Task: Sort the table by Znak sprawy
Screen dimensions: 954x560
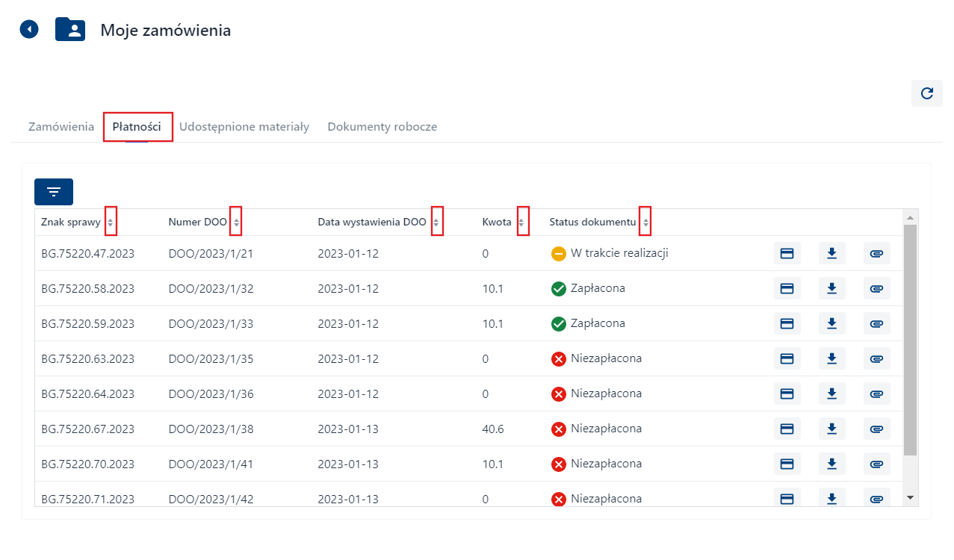Action: click(111, 221)
